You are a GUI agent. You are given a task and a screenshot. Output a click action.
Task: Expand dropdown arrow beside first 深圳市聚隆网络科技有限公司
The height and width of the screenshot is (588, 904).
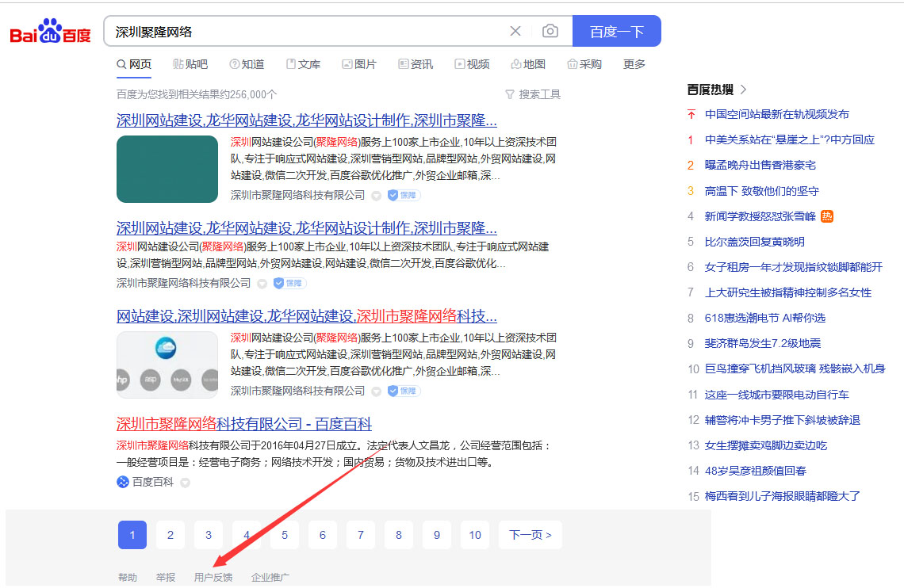pos(376,196)
